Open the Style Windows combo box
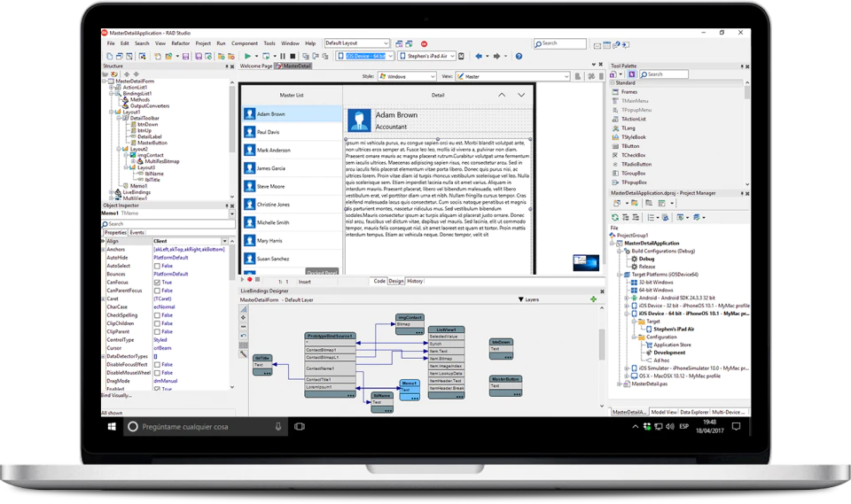 [408, 76]
